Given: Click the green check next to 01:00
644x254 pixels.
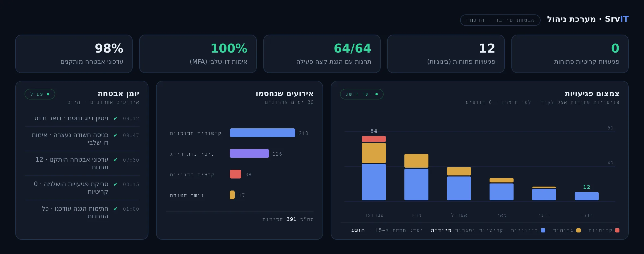Looking at the screenshot, I should pyautogui.click(x=115, y=209).
